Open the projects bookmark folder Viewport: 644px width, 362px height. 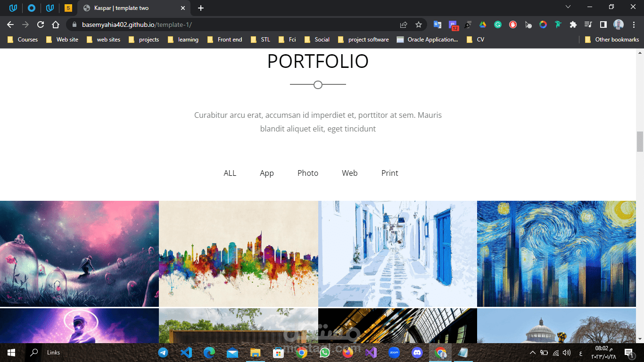coord(143,40)
